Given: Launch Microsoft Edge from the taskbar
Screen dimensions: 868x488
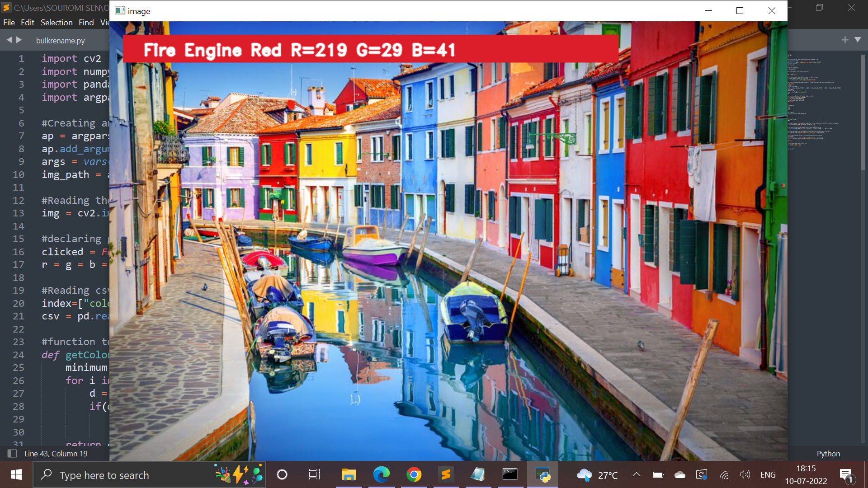Looking at the screenshot, I should (x=381, y=475).
